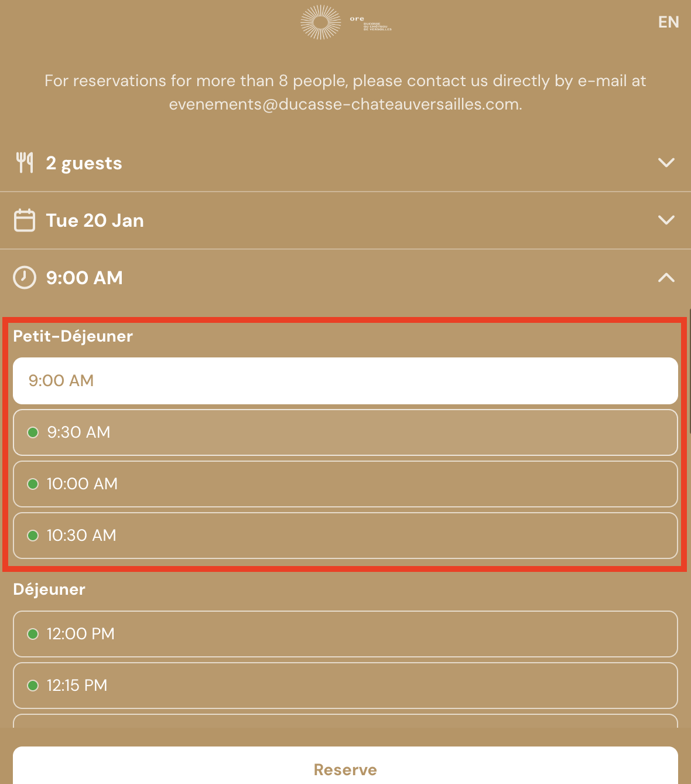Click the calendar date icon
Image resolution: width=691 pixels, height=784 pixels.
pyautogui.click(x=25, y=220)
